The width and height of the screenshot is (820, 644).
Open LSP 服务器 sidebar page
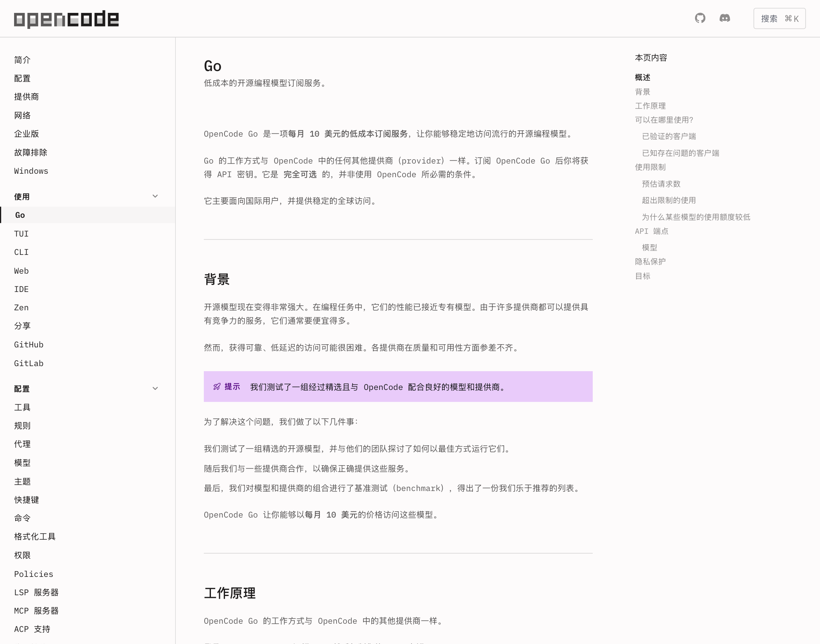[36, 592]
